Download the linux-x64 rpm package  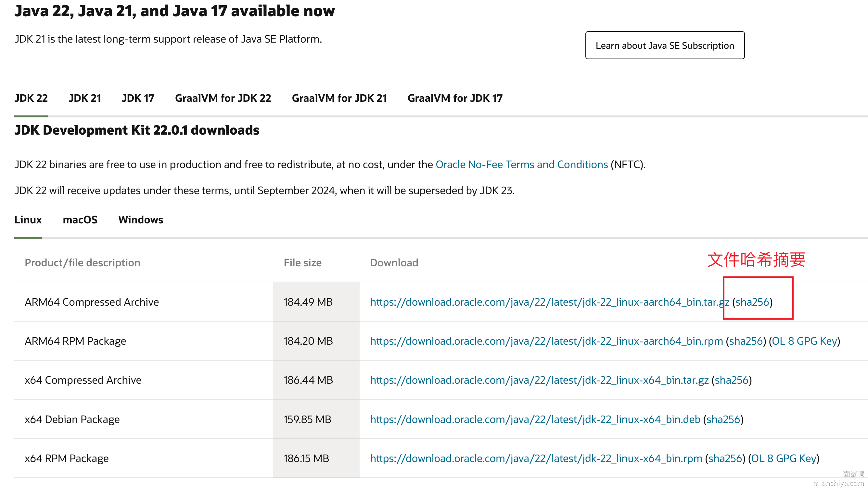(536, 458)
